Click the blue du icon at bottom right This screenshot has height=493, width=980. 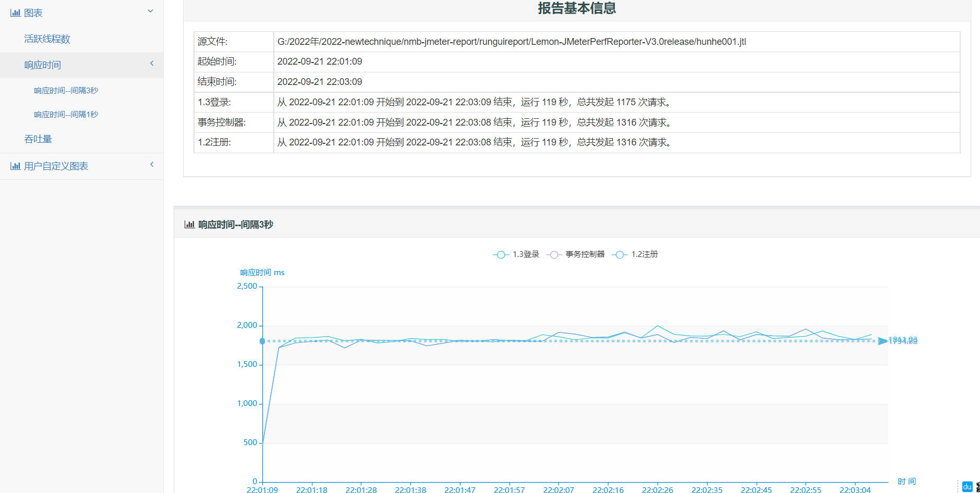967,487
